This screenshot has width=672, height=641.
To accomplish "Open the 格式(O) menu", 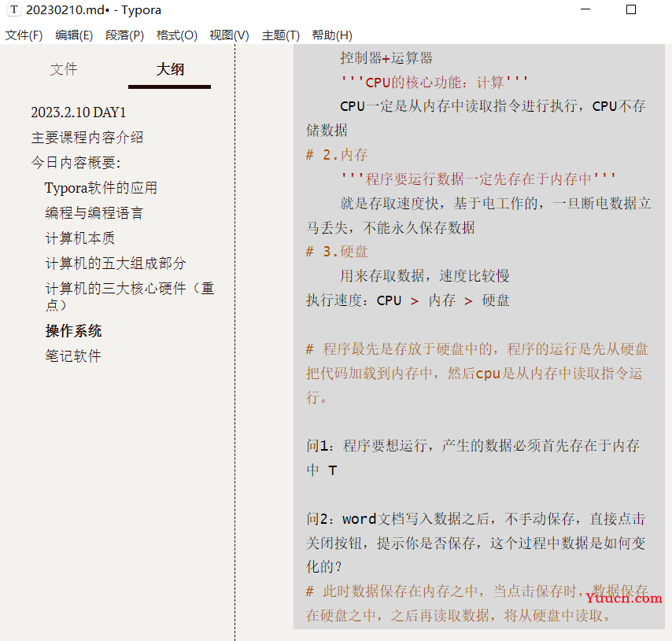I will tap(177, 35).
